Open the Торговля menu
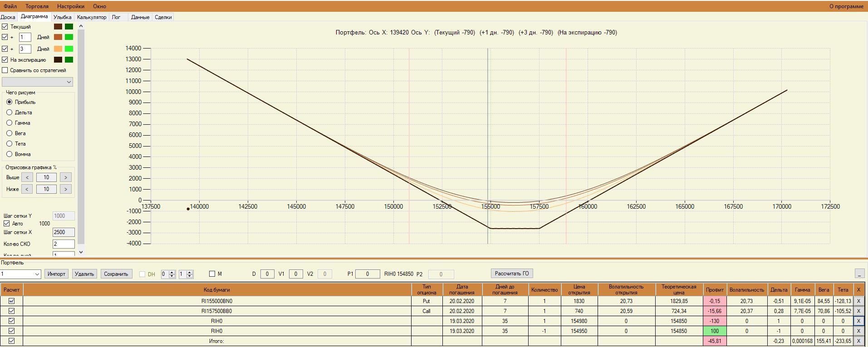The width and height of the screenshot is (868, 347). pyautogui.click(x=37, y=6)
